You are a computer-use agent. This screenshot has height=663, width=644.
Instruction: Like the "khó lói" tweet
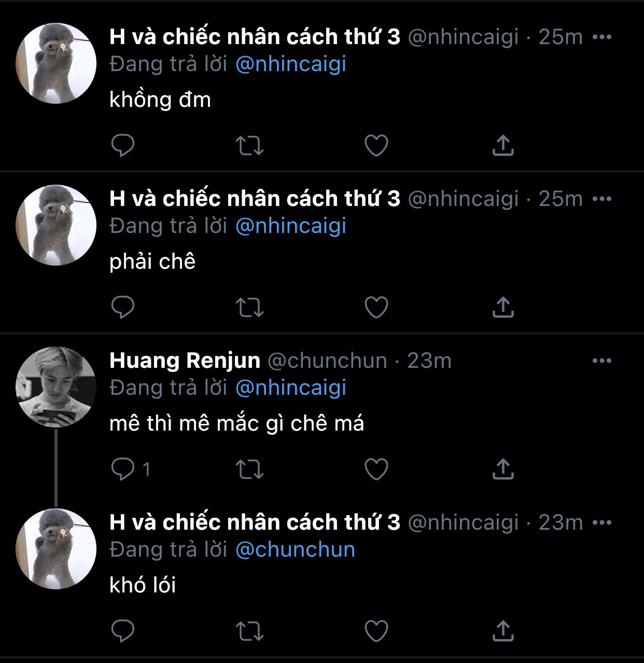(x=376, y=631)
